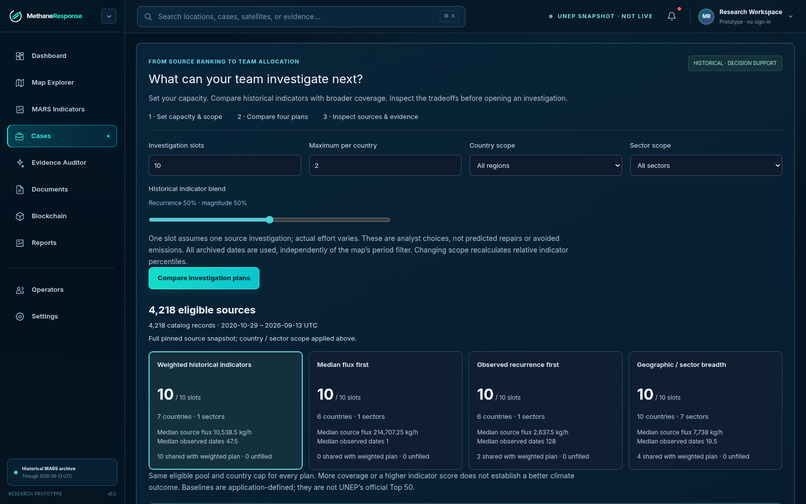Click the 4,218 catalog records date range text
Viewport: 806px width, 504px height.
(x=233, y=326)
